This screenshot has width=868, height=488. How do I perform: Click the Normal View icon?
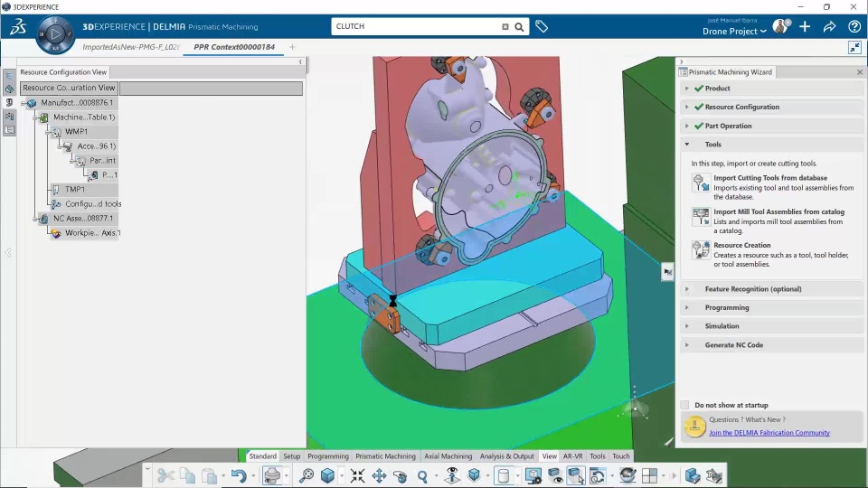pos(452,476)
